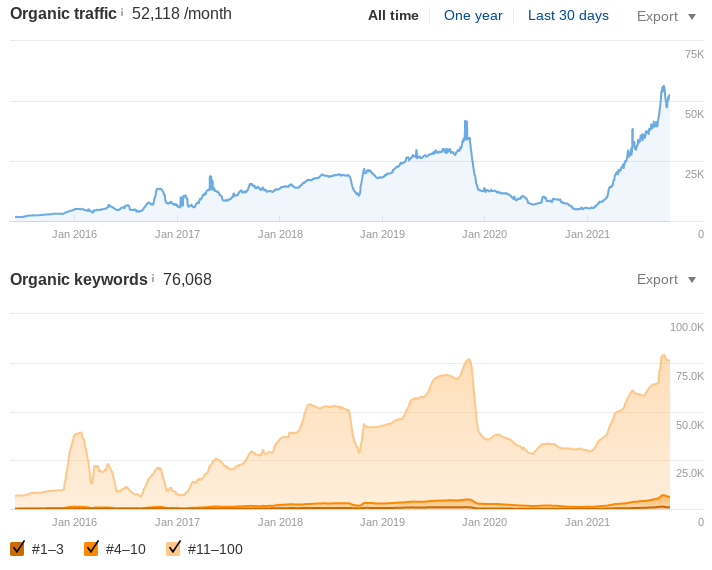Click the Organic traffic info icon

122,13
